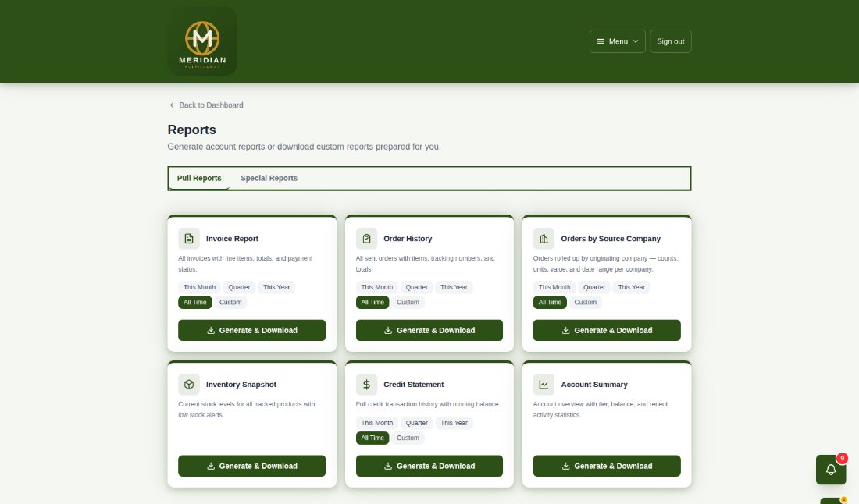The width and height of the screenshot is (859, 504).
Task: Select This Month for Credit Statement
Action: click(x=377, y=423)
